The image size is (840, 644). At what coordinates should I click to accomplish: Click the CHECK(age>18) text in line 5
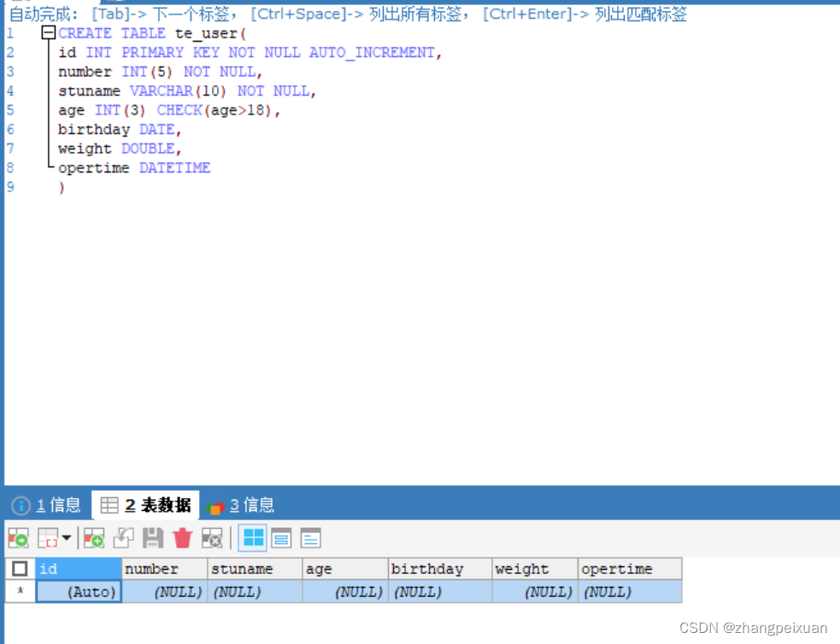(214, 110)
